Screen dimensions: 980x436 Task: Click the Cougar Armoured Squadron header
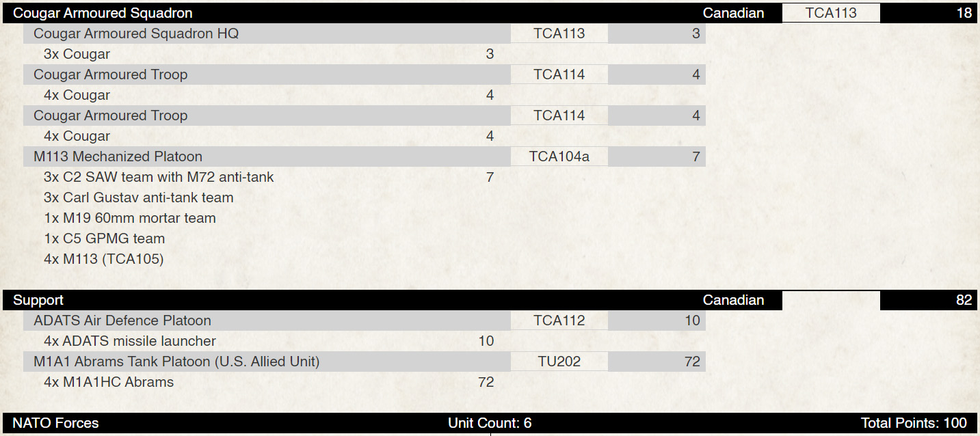(x=490, y=13)
